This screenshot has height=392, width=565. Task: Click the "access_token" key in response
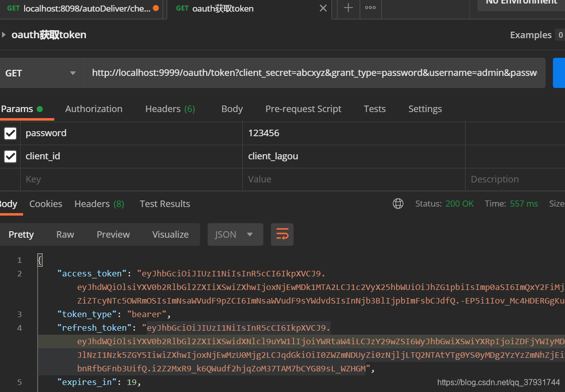pos(92,274)
